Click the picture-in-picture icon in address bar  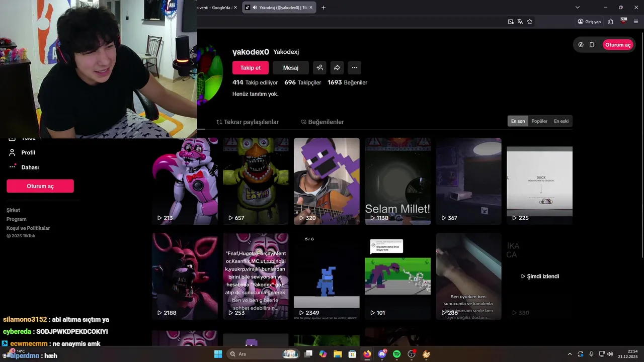(511, 22)
